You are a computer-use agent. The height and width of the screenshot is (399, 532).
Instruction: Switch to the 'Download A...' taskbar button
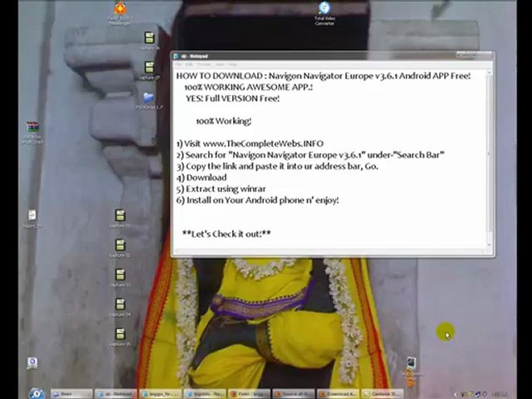[338, 394]
